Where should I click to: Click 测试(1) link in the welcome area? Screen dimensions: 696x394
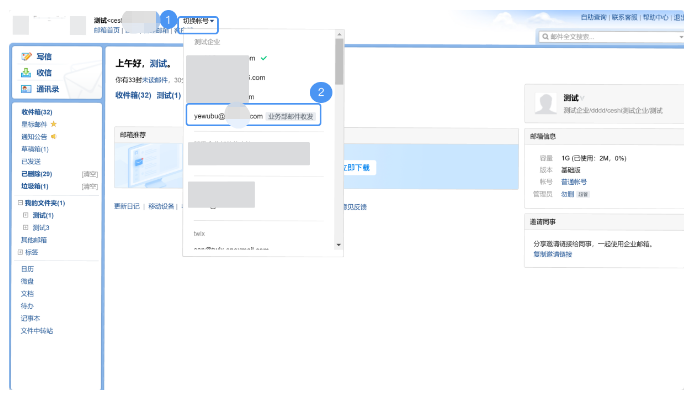tap(169, 95)
